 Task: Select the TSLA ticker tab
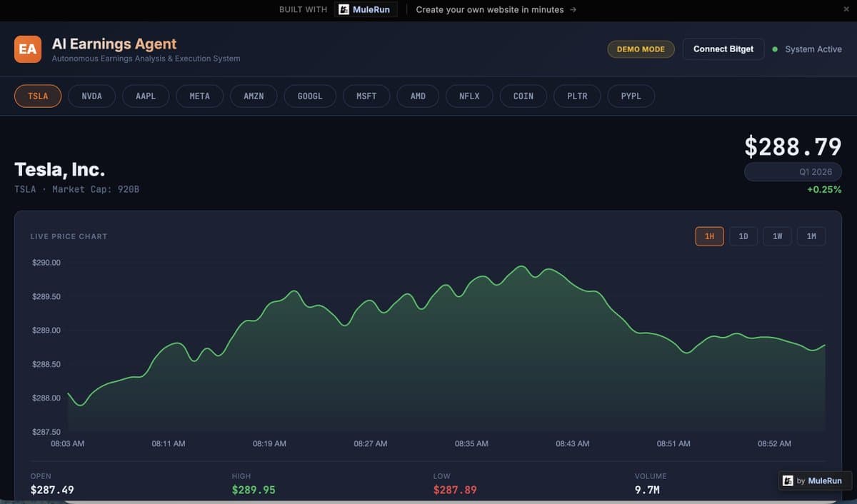click(x=38, y=96)
